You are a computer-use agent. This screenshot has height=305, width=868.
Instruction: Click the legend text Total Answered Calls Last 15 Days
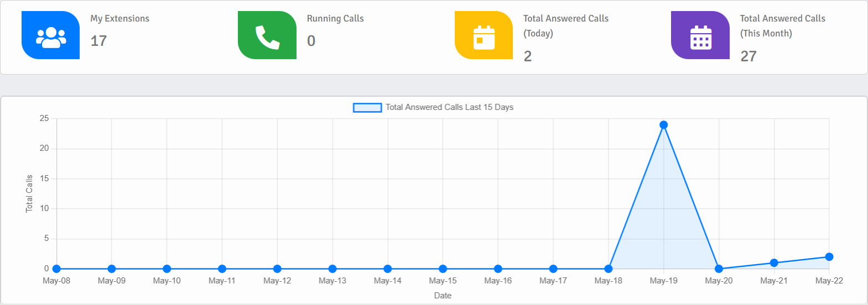tap(449, 107)
